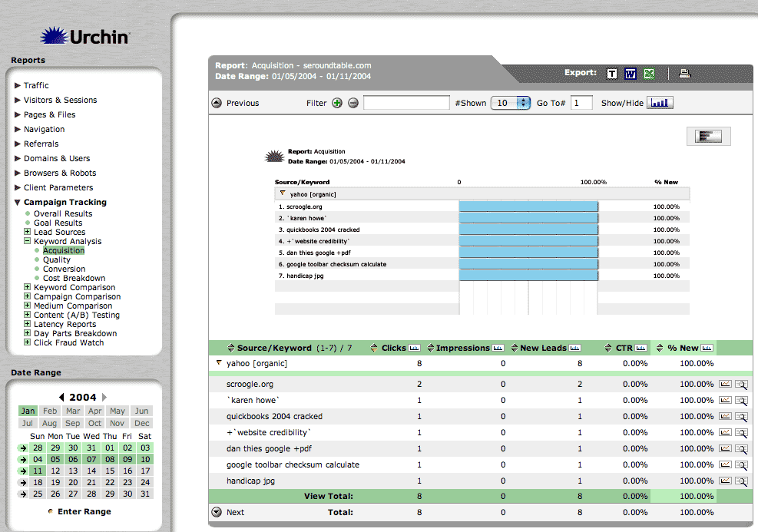Screen dimensions: 758x532
Task: Open Overall Results report
Action: coord(63,213)
